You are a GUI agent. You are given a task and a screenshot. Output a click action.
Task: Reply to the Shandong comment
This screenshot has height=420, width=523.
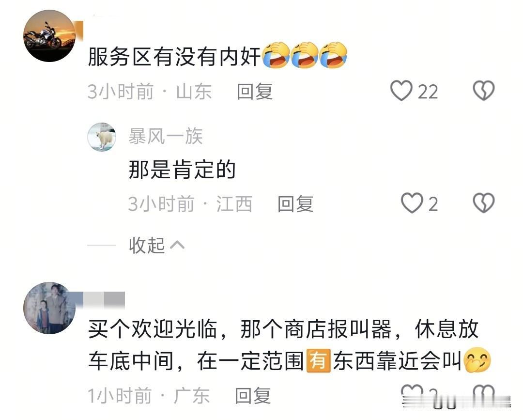click(x=255, y=92)
